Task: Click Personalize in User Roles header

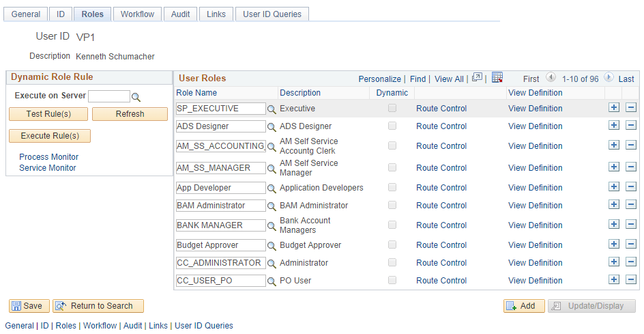Action: pos(379,79)
